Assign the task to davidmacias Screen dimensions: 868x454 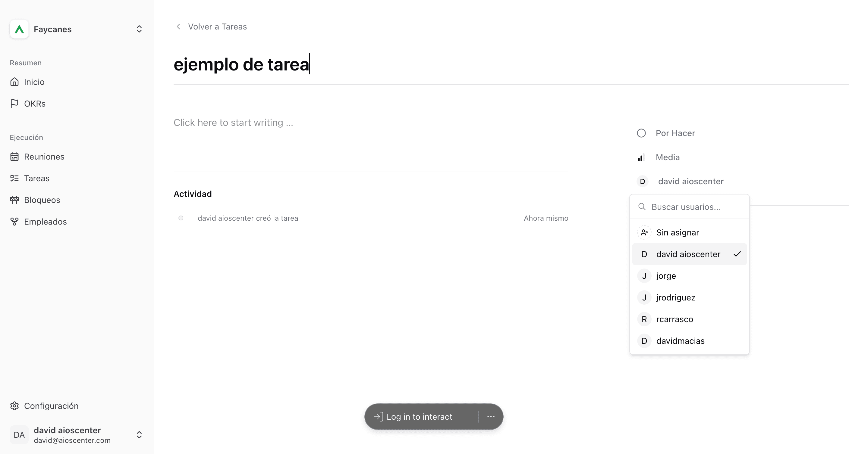click(x=689, y=341)
